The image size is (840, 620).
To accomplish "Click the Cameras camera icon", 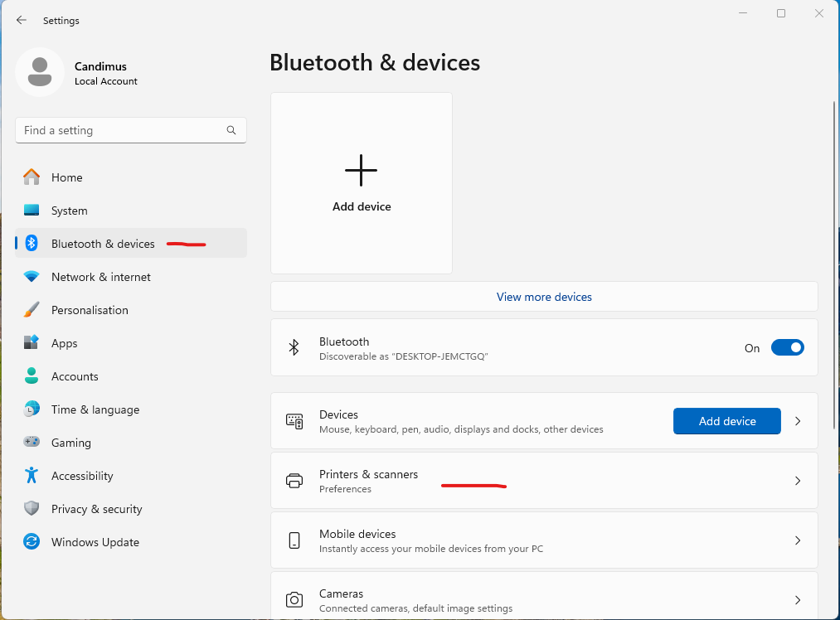I will pos(294,599).
